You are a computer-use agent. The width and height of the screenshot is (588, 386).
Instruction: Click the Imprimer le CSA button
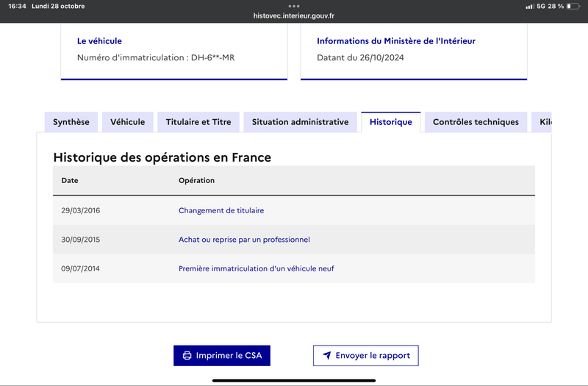(222, 356)
